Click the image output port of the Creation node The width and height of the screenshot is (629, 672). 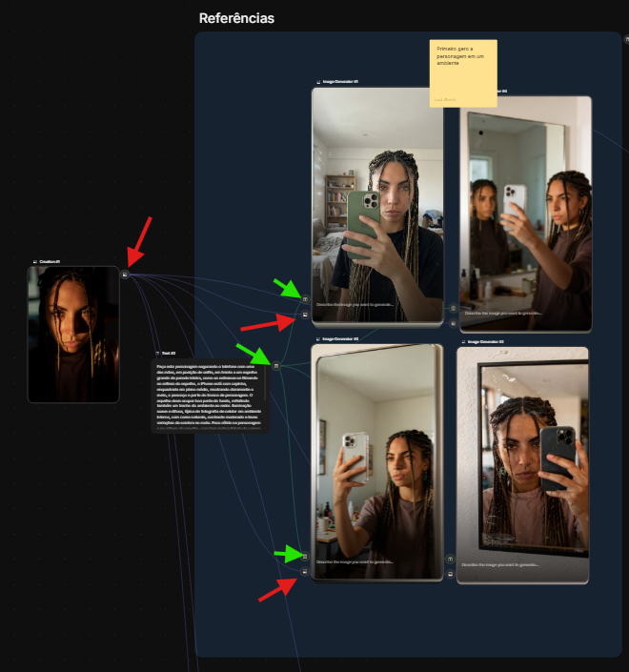125,274
